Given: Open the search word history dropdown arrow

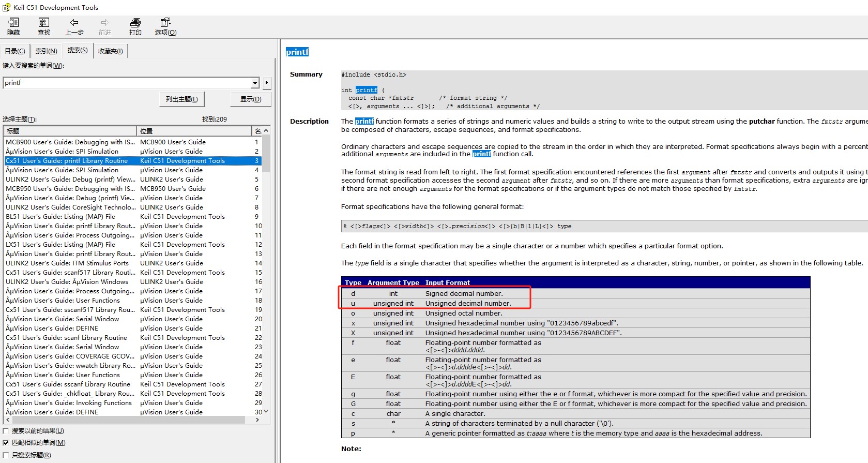Looking at the screenshot, I should click(x=255, y=83).
